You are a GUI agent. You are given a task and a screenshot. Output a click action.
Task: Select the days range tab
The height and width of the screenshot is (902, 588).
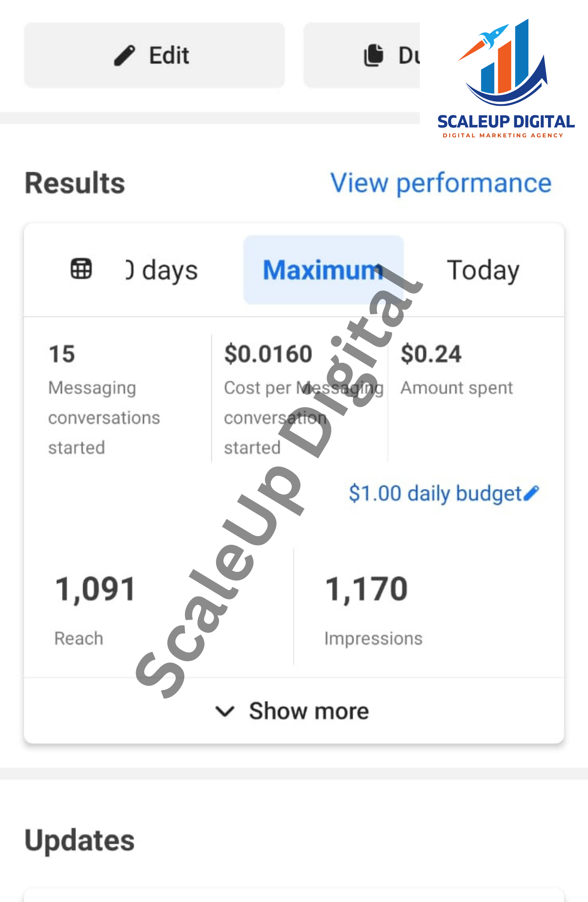(x=162, y=270)
